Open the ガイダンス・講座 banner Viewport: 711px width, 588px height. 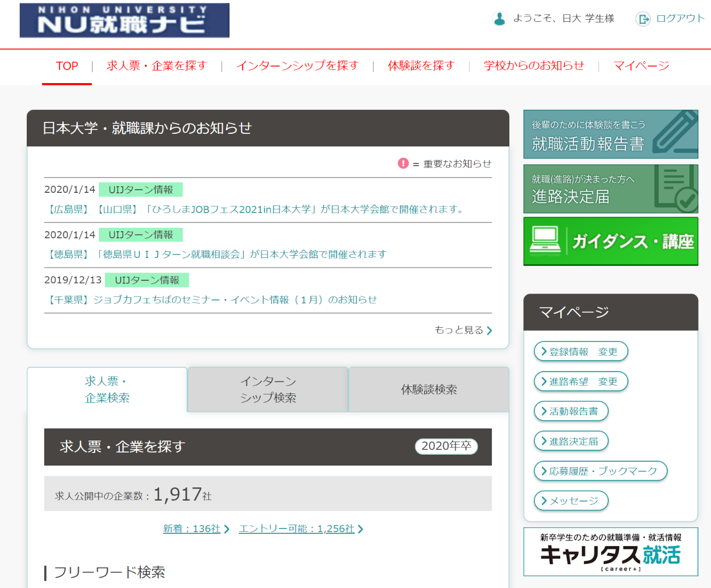tap(611, 242)
